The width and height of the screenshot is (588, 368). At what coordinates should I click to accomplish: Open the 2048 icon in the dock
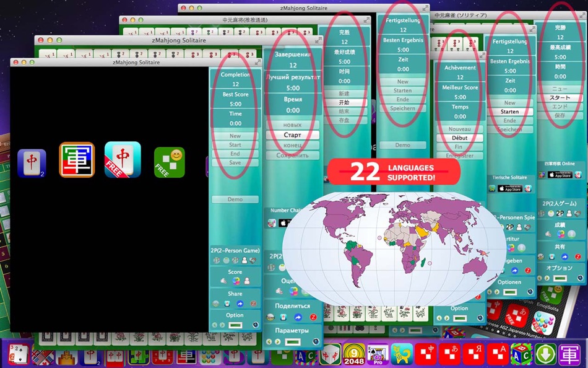(355, 354)
